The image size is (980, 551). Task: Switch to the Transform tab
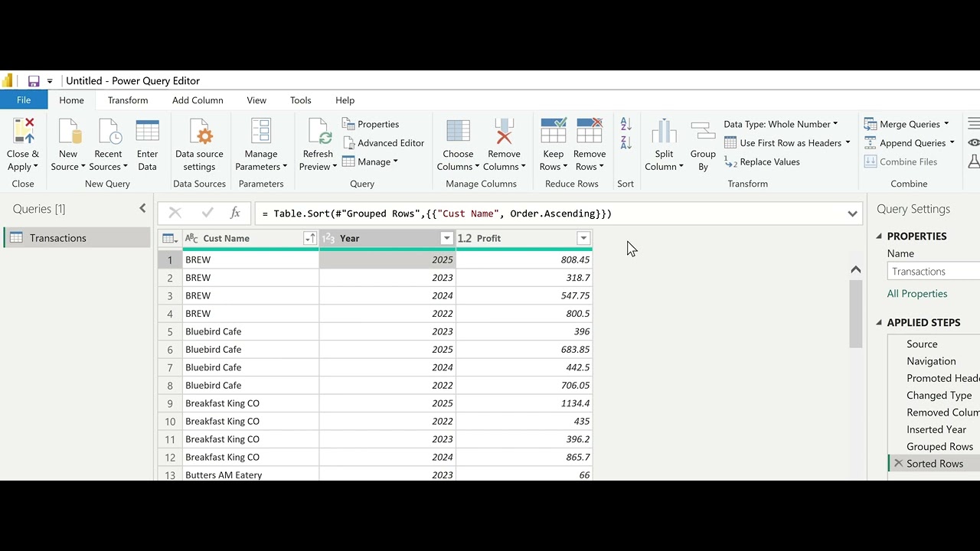tap(128, 100)
